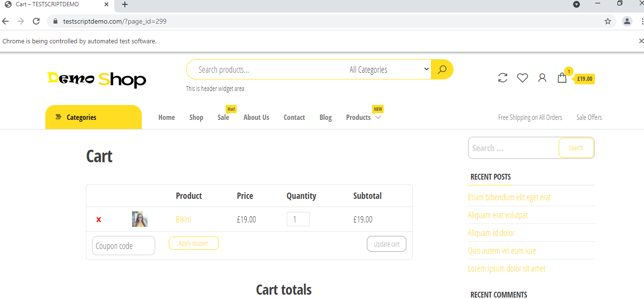Click the Apply coupon button
This screenshot has width=644, height=299.
tap(194, 243)
